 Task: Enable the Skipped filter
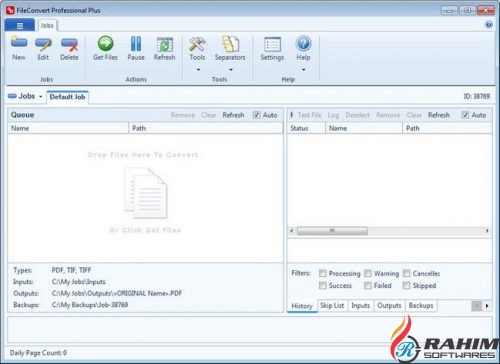click(406, 285)
